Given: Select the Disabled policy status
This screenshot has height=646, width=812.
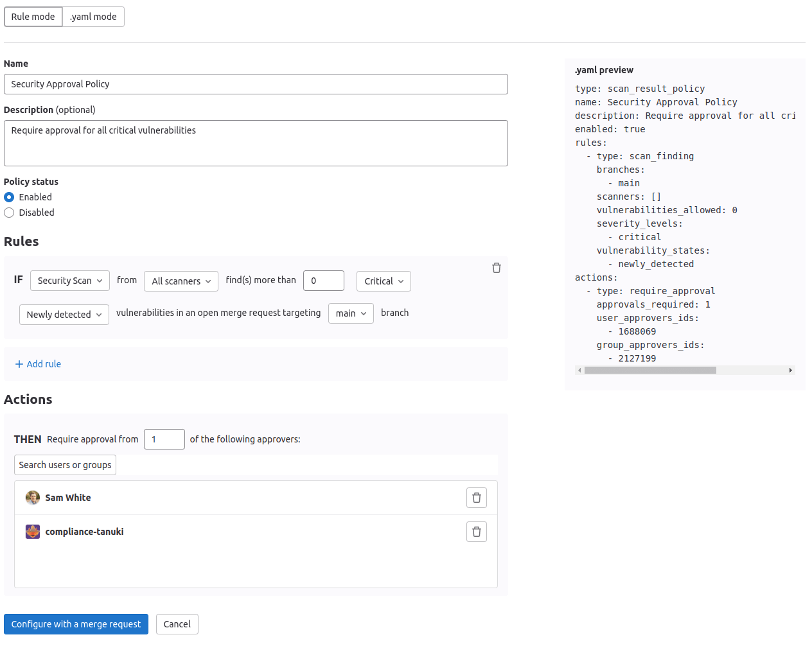Looking at the screenshot, I should 9,213.
